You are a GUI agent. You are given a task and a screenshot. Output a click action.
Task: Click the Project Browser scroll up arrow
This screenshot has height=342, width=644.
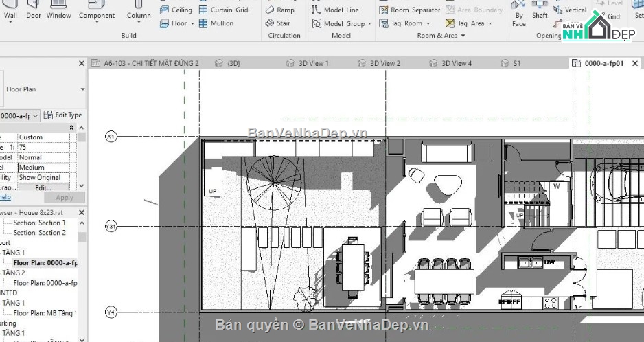click(82, 223)
